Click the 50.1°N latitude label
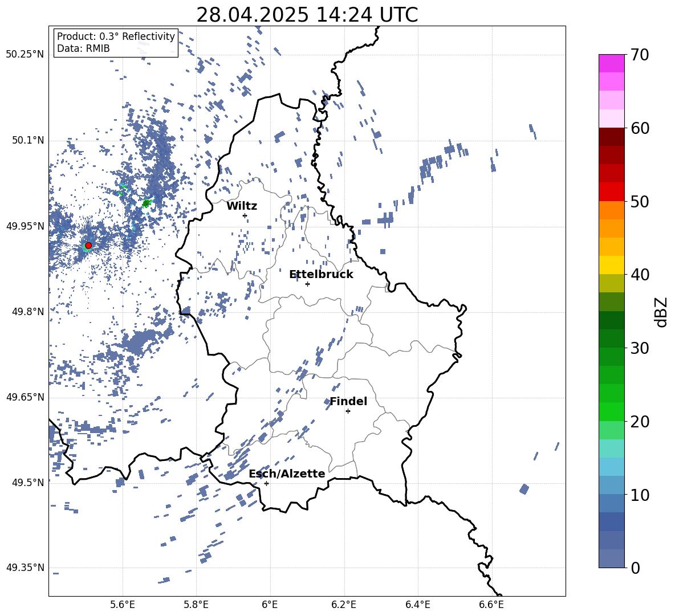This screenshot has width=675, height=616. (x=27, y=141)
